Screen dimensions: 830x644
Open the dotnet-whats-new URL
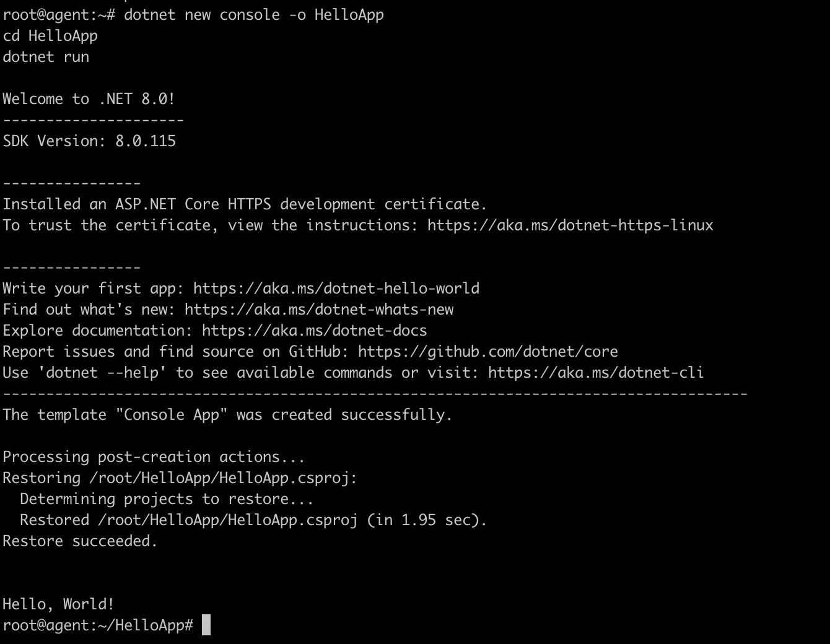tap(318, 310)
